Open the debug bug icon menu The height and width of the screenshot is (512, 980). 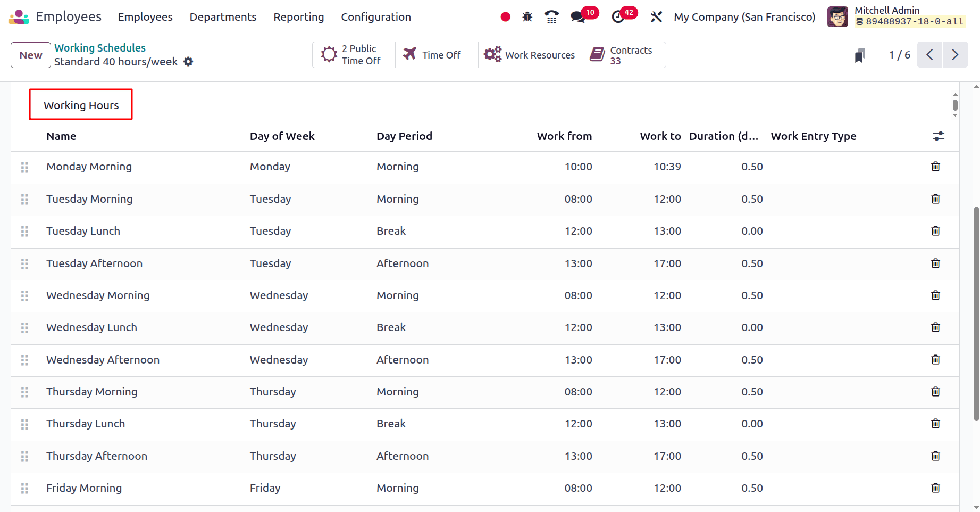pos(527,17)
